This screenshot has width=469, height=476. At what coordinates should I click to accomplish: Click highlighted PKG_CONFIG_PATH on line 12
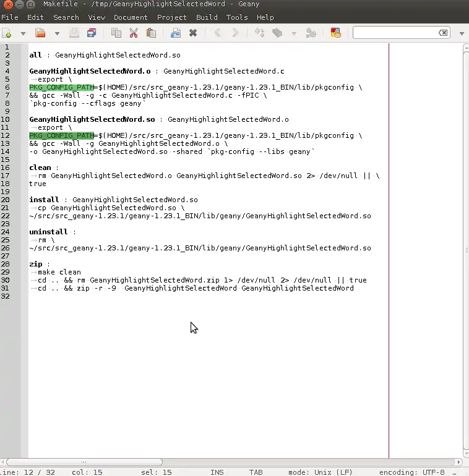[x=62, y=135]
